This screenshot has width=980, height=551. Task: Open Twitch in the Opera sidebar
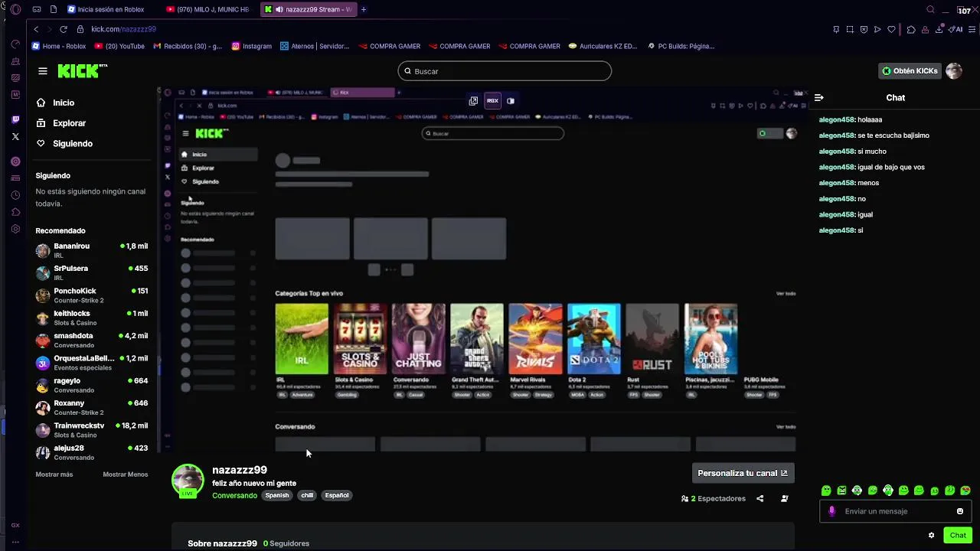point(15,119)
